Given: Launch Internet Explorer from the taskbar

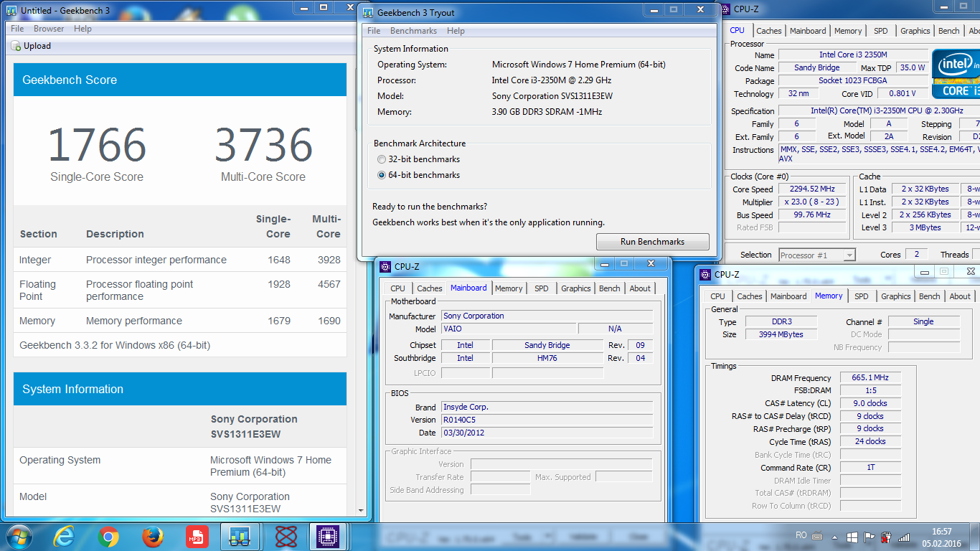Looking at the screenshot, I should 64,537.
